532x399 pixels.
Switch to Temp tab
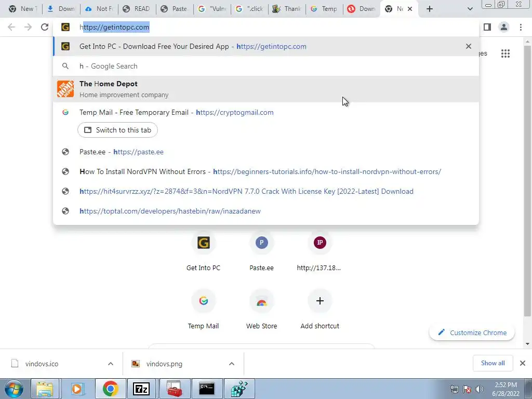(324, 9)
